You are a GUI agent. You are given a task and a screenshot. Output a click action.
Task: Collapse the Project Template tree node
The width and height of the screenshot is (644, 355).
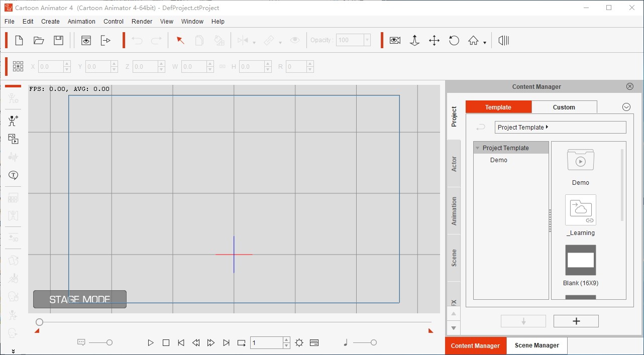(478, 148)
